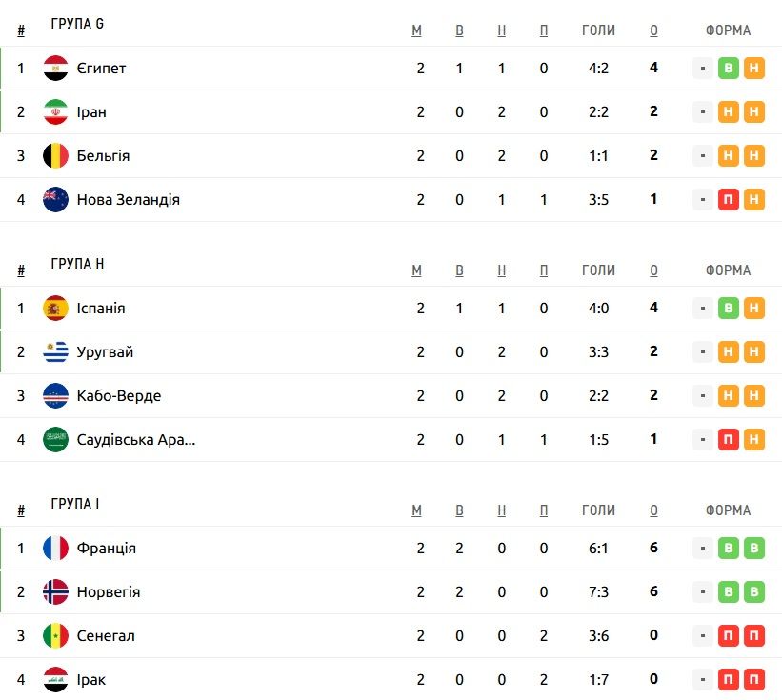This screenshot has width=782, height=700.
Task: Open the Саудівська Ара... team link
Action: 136,440
